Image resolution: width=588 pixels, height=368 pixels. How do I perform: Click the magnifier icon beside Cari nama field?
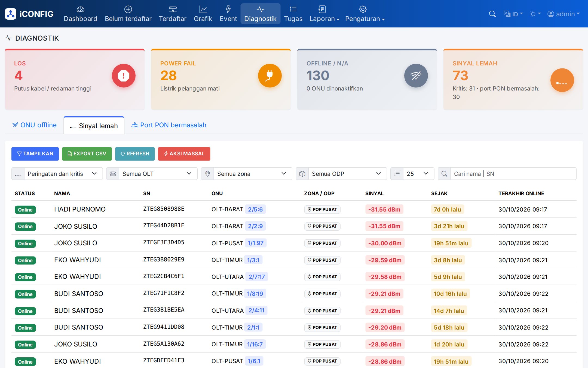pyautogui.click(x=444, y=174)
